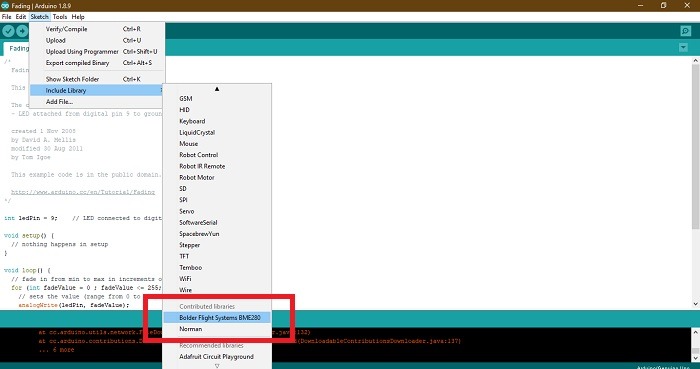Click the Arduino logo in title bar
Viewport: 700px width, 369px height.
pyautogui.click(x=5, y=5)
